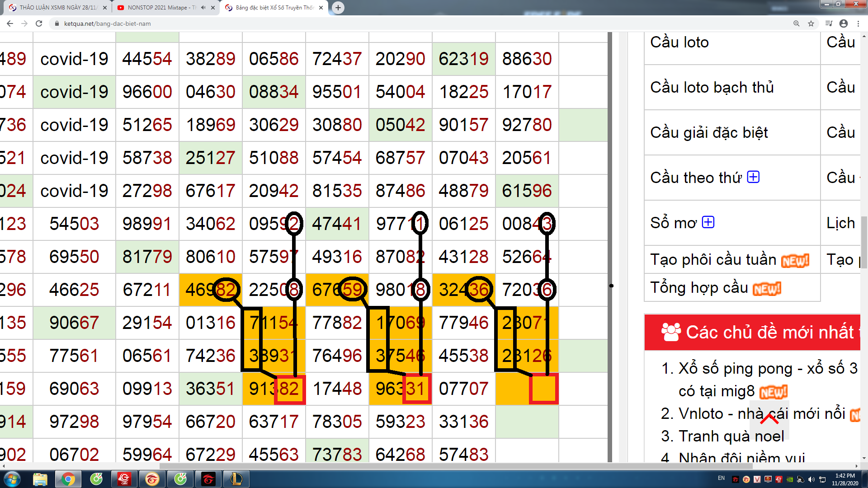
Task: Open the Tạo phôi cầu tuần link
Action: pos(713,259)
